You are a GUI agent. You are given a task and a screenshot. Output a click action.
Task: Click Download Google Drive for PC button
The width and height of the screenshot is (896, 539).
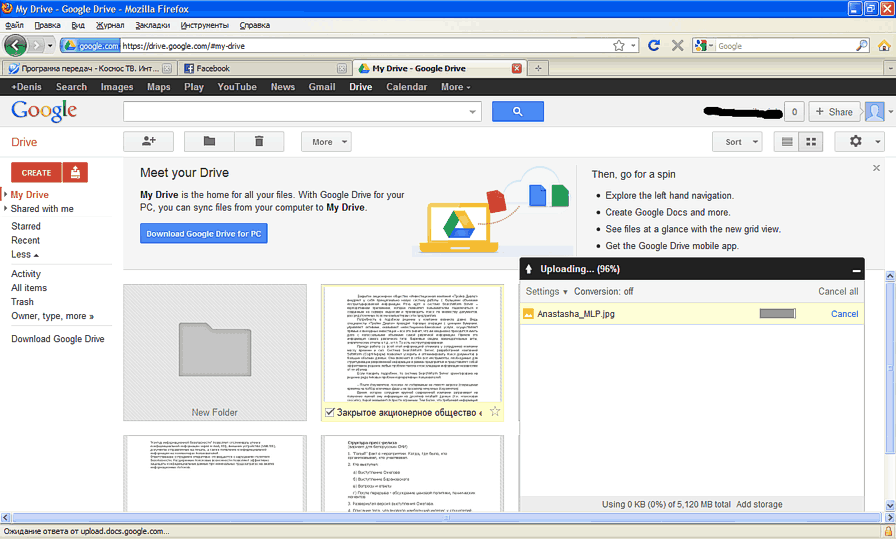click(203, 233)
